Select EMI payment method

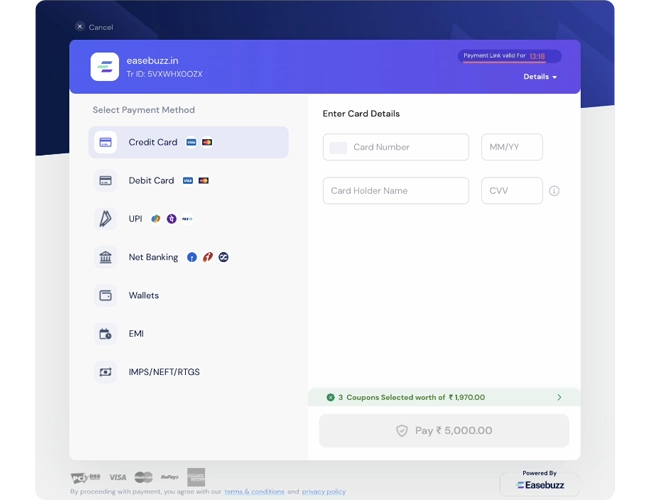[189, 334]
